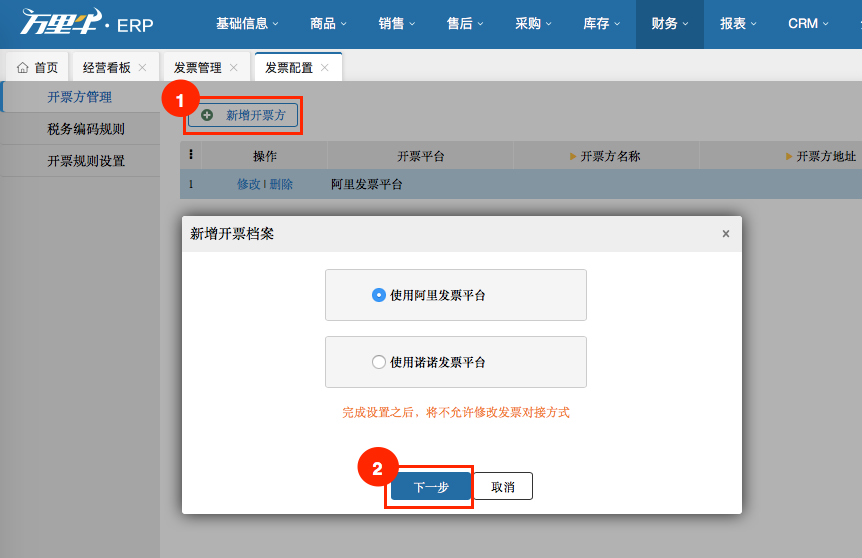This screenshot has width=862, height=558.
Task: Expand the 采购 menu
Action: tap(533, 24)
